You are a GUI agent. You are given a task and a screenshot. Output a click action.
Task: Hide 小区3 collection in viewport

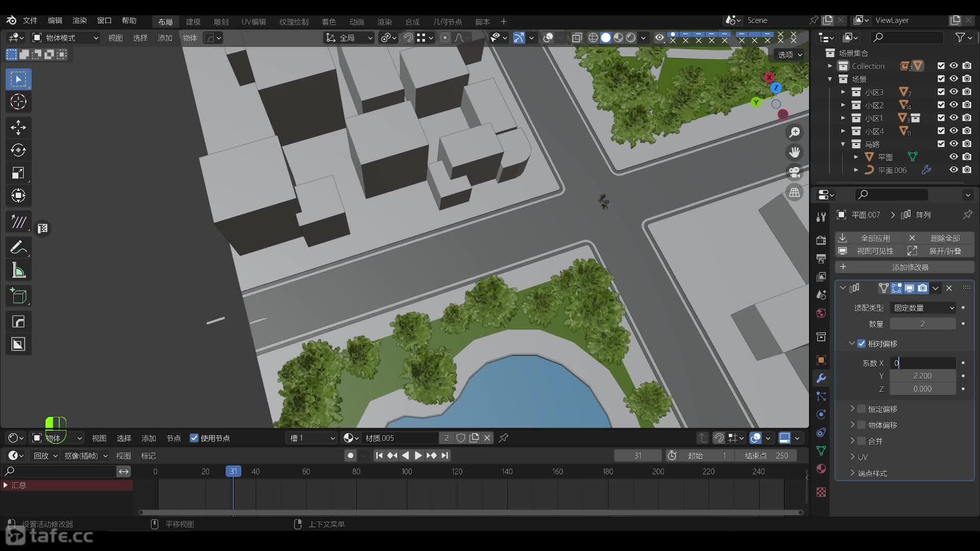953,92
